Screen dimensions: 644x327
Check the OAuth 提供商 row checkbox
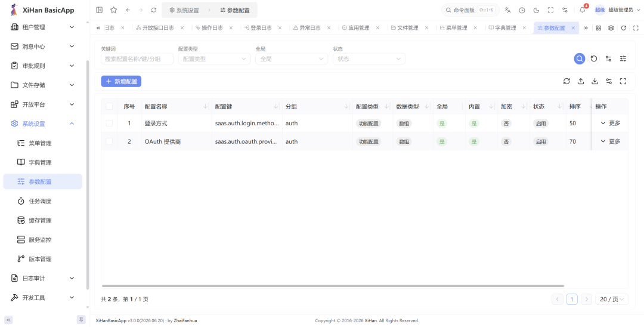coord(109,141)
